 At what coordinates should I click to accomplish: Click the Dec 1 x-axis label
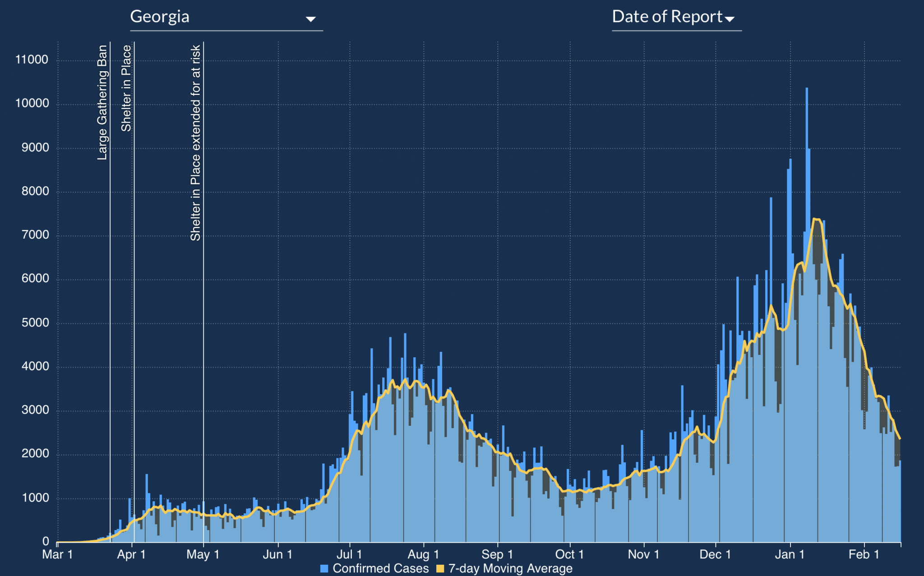pyautogui.click(x=715, y=554)
